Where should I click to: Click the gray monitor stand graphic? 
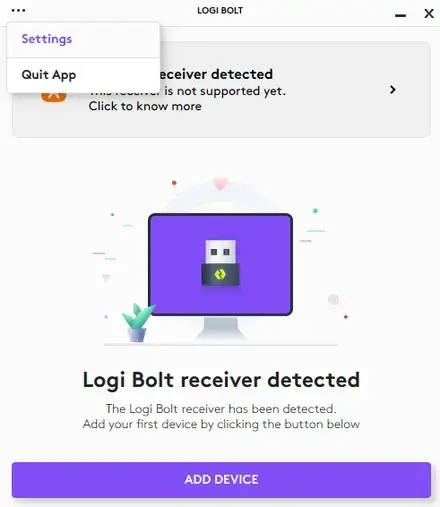click(x=221, y=328)
